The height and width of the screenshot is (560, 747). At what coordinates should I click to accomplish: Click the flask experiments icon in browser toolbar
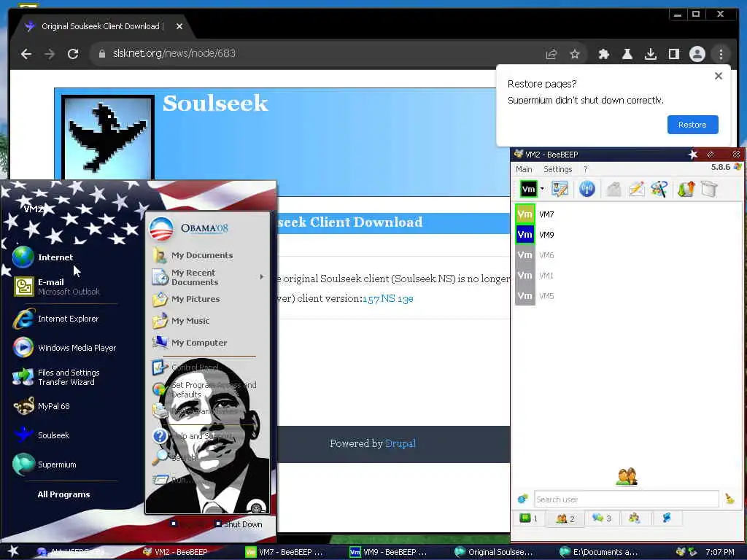[x=627, y=54]
